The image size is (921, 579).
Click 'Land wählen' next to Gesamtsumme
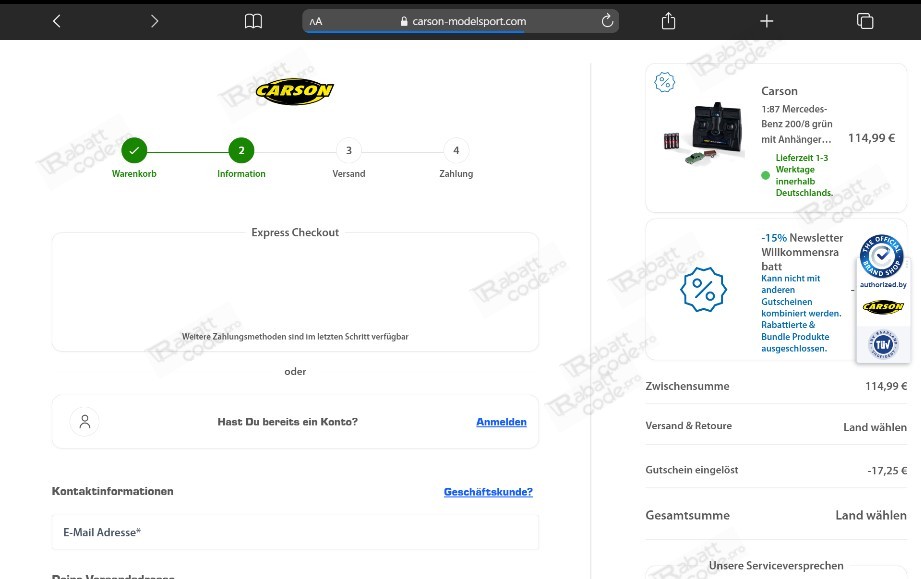870,515
